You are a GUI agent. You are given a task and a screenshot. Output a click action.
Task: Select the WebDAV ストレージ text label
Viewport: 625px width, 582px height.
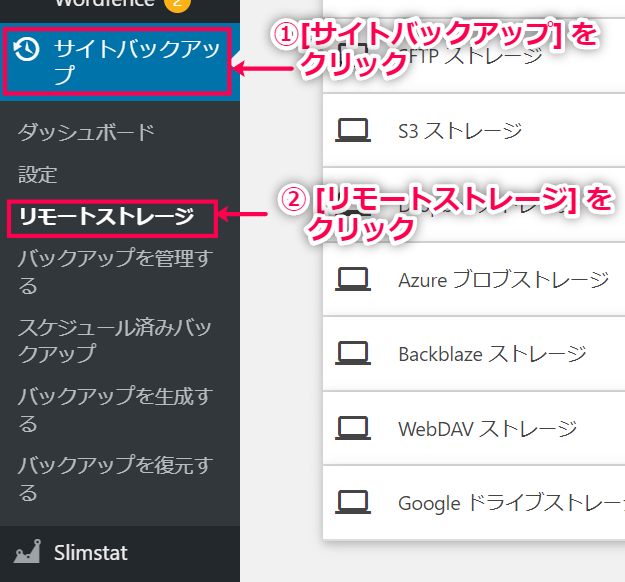click(487, 428)
